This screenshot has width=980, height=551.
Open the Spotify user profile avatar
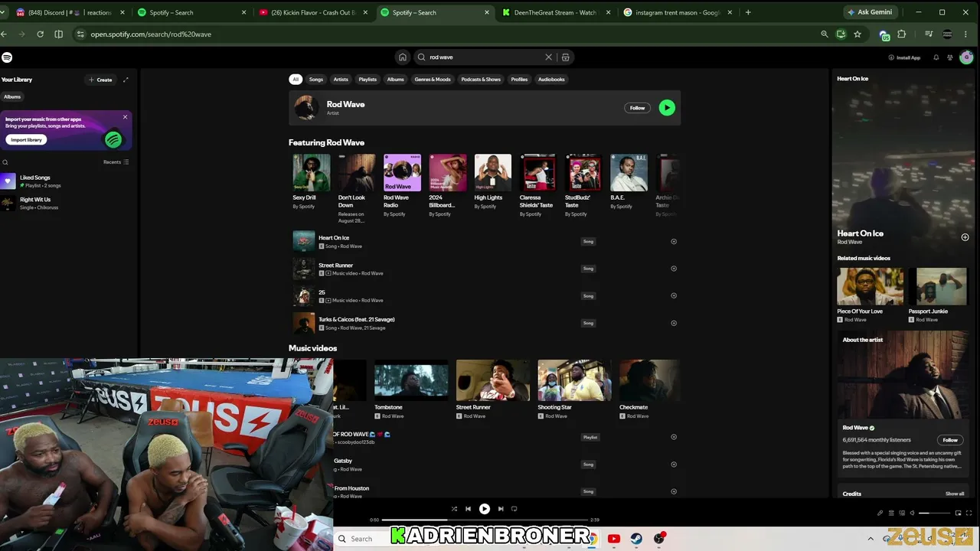(966, 57)
